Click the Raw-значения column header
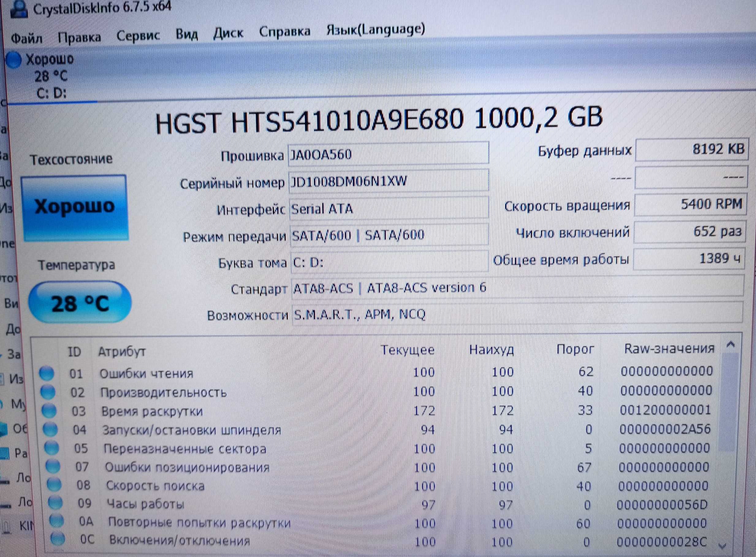 [x=669, y=349]
